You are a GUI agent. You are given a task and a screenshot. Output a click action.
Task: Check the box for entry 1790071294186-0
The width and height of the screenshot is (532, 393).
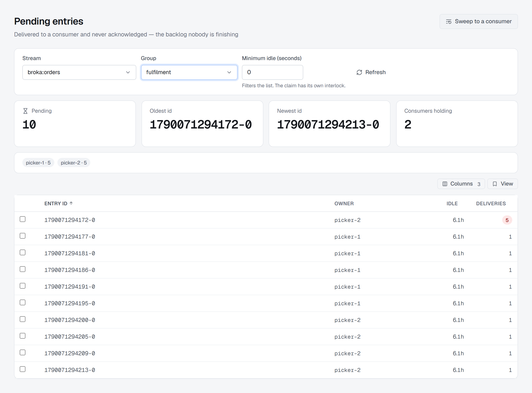(23, 269)
